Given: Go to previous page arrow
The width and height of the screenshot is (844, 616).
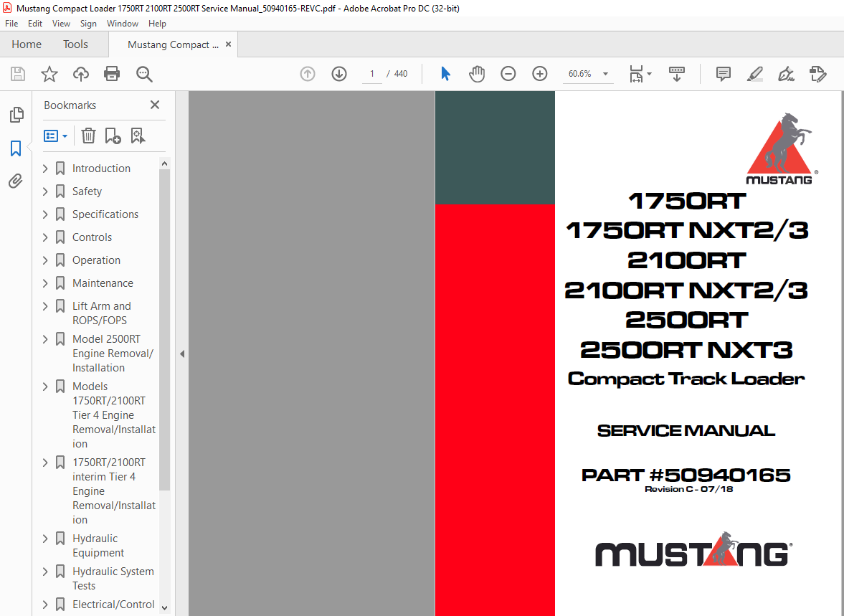Looking at the screenshot, I should tap(308, 74).
